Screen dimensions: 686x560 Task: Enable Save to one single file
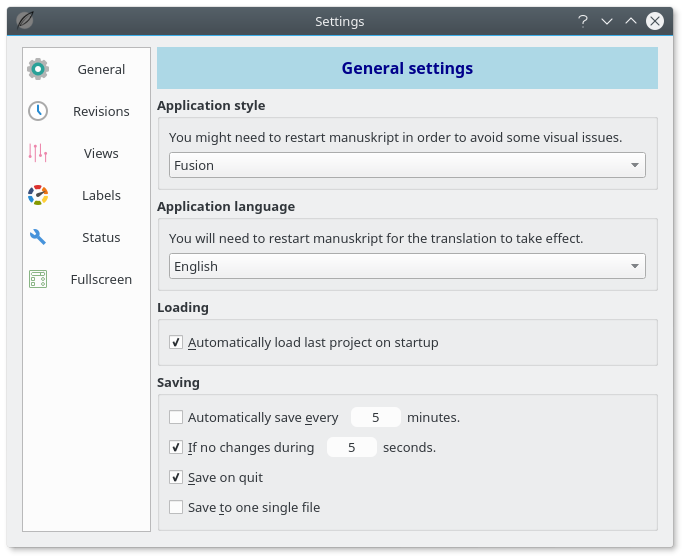tap(176, 507)
